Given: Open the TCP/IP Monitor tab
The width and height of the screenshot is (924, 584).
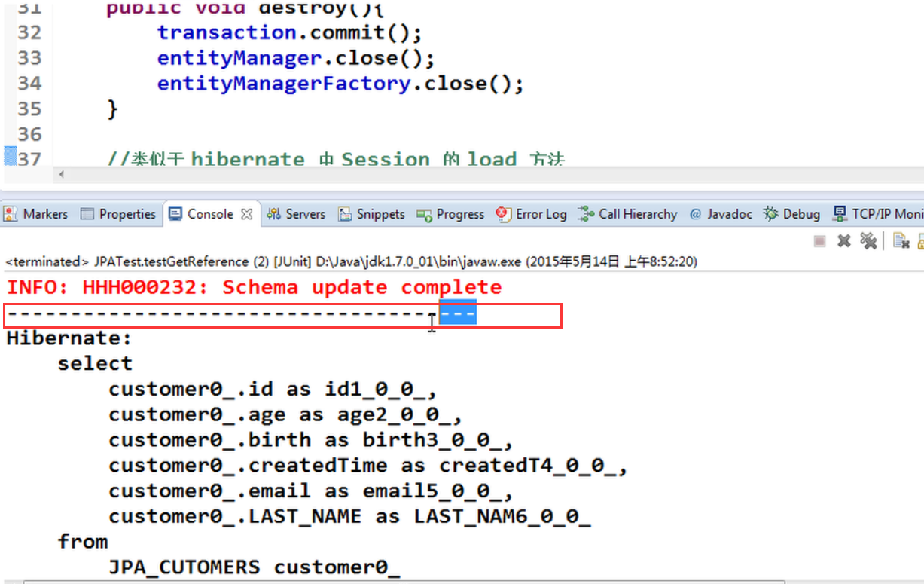Looking at the screenshot, I should coord(878,214).
